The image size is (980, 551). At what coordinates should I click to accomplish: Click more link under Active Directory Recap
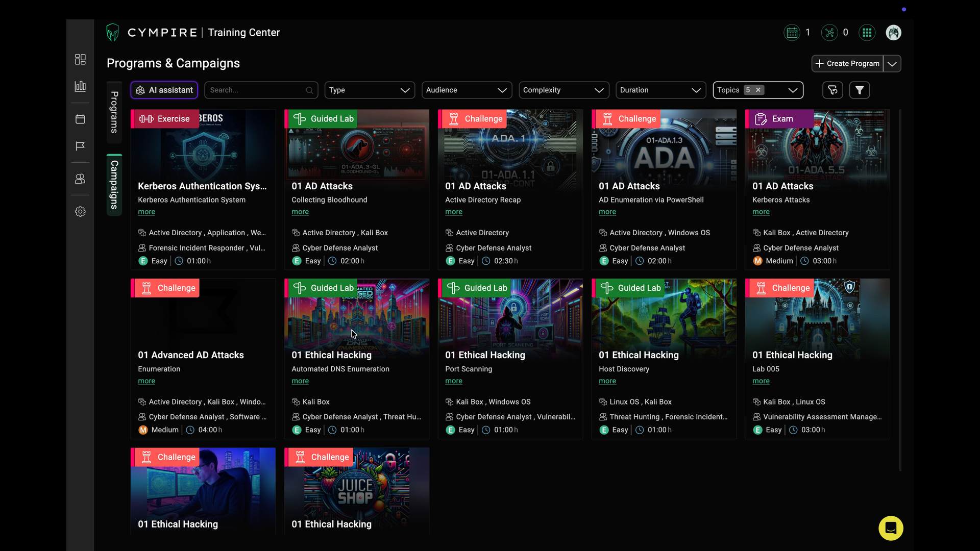click(x=454, y=212)
